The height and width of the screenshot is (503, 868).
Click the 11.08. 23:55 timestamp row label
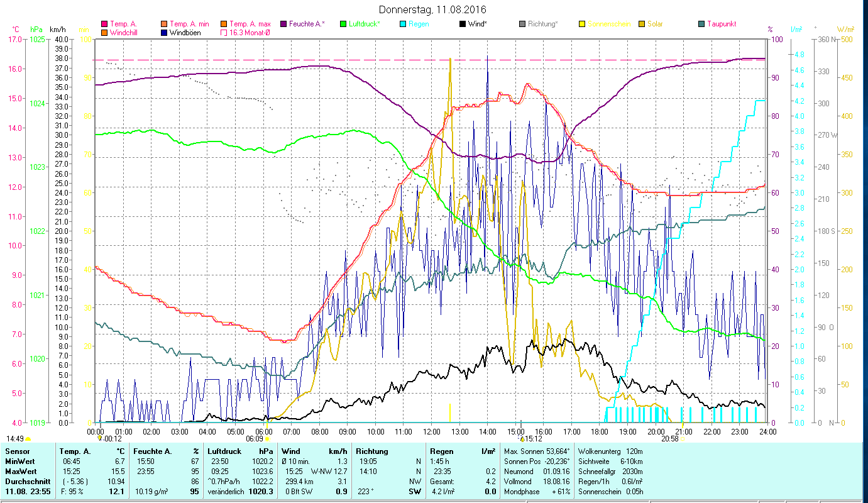27,491
